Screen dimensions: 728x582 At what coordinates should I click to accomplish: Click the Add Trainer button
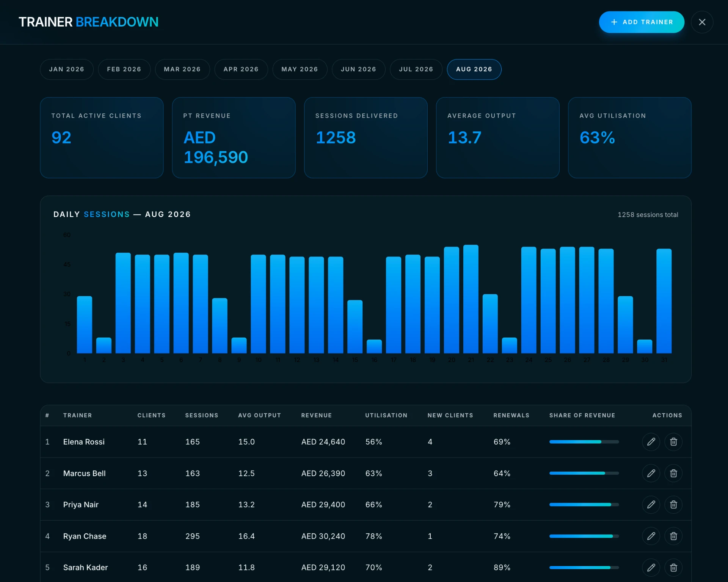642,22
